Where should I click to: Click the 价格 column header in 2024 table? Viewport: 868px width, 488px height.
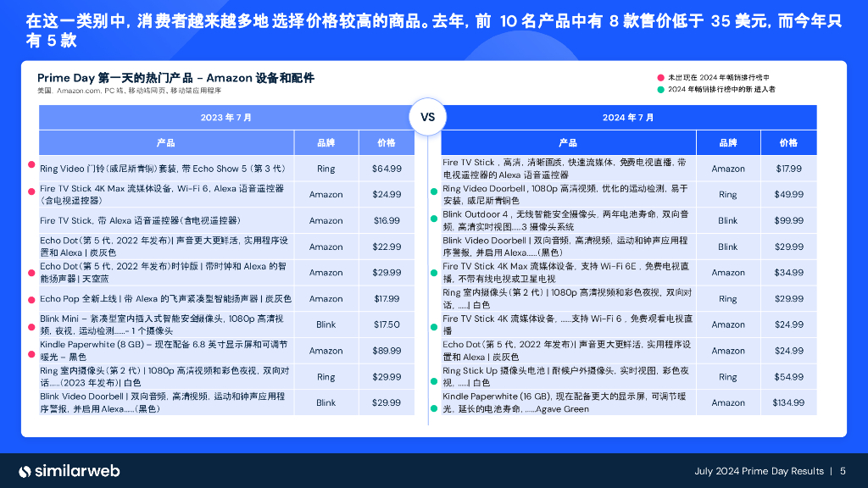788,143
